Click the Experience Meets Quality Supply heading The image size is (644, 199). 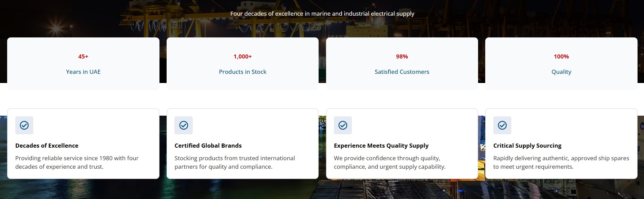pos(381,146)
